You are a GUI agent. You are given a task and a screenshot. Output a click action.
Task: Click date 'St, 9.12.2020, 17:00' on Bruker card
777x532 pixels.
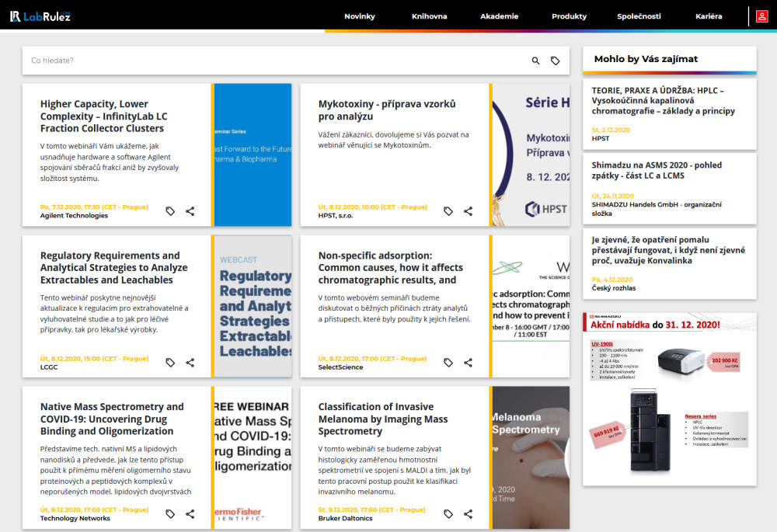[x=371, y=509]
